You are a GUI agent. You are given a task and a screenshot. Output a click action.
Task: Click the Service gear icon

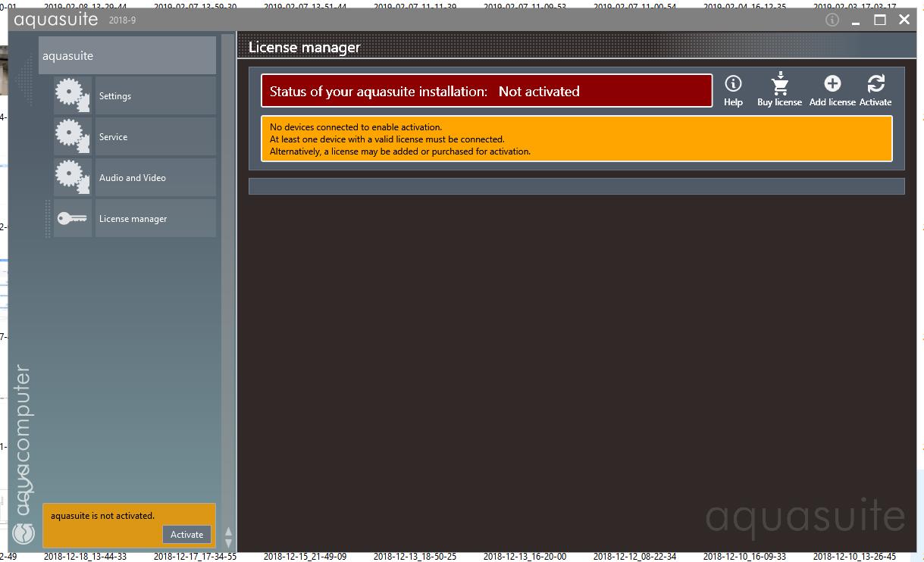pos(73,136)
